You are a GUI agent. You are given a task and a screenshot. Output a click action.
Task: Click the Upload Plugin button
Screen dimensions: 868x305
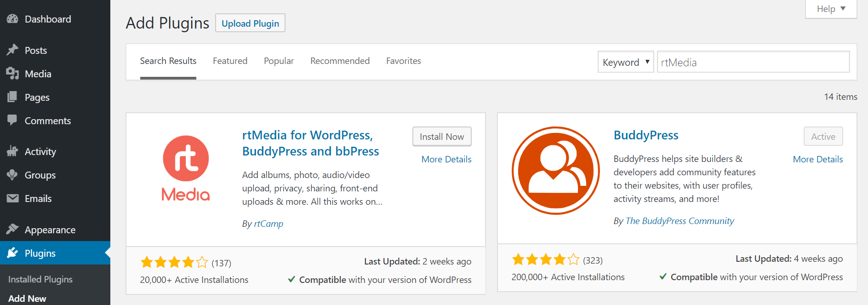coord(250,23)
